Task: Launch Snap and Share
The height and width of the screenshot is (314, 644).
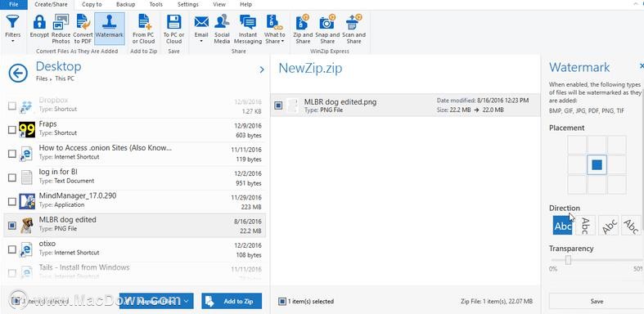Action: (x=327, y=29)
